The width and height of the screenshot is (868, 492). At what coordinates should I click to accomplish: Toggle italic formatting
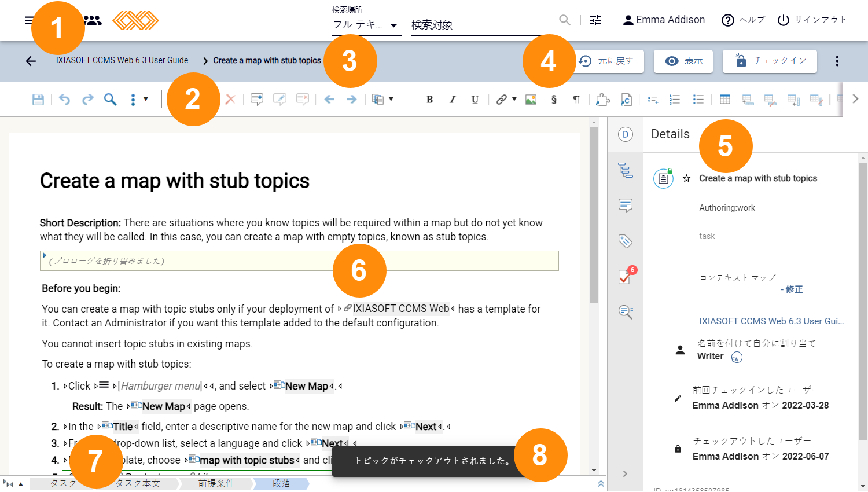pyautogui.click(x=453, y=100)
